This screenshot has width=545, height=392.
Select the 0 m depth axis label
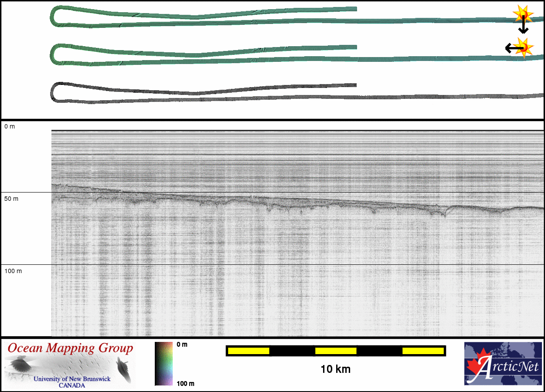10,126
